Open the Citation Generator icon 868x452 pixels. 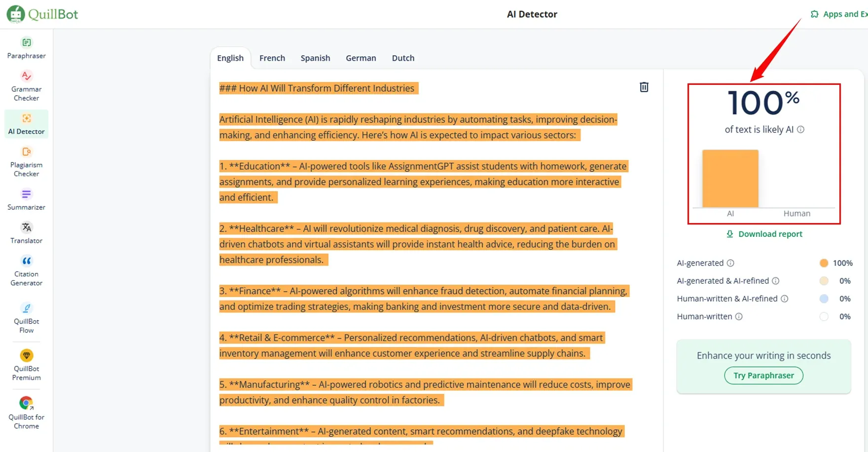(27, 261)
